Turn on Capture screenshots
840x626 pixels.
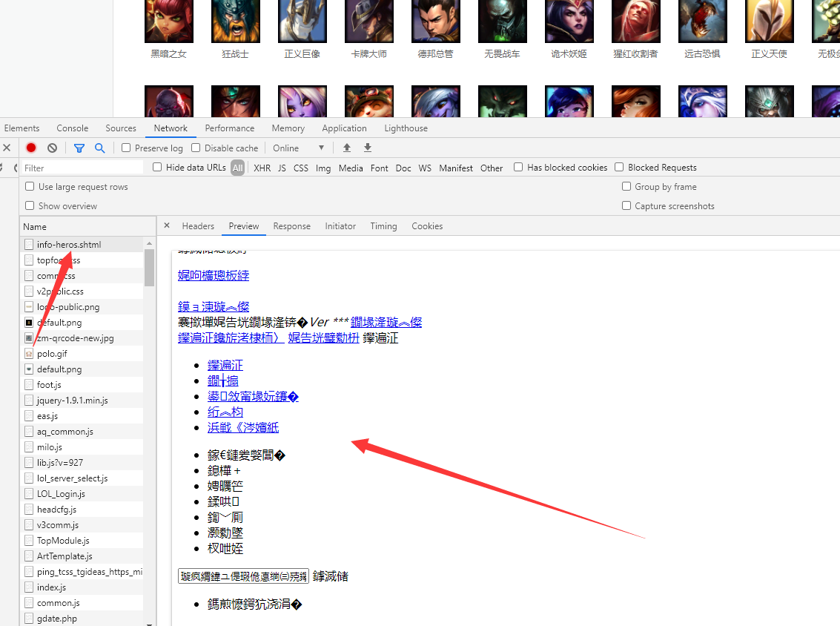coord(626,205)
